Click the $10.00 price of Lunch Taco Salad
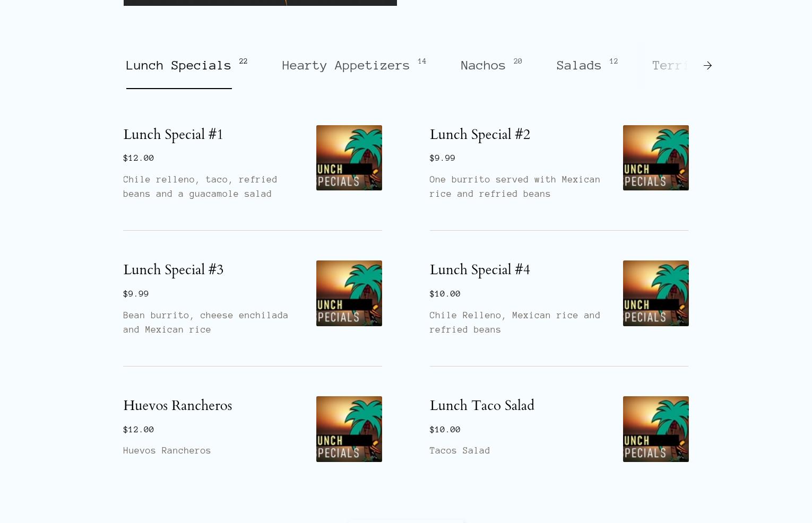 [x=445, y=430]
